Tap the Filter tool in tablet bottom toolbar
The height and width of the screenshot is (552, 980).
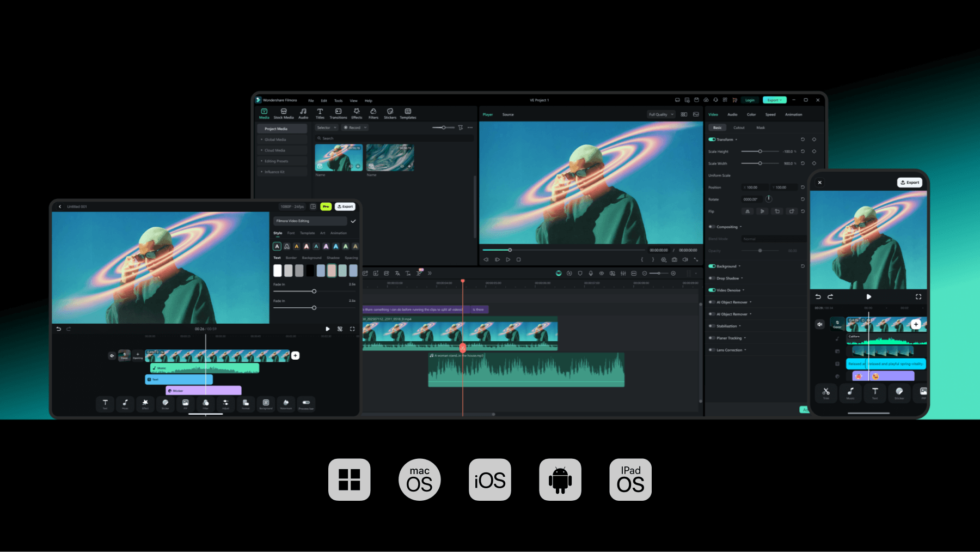206,404
